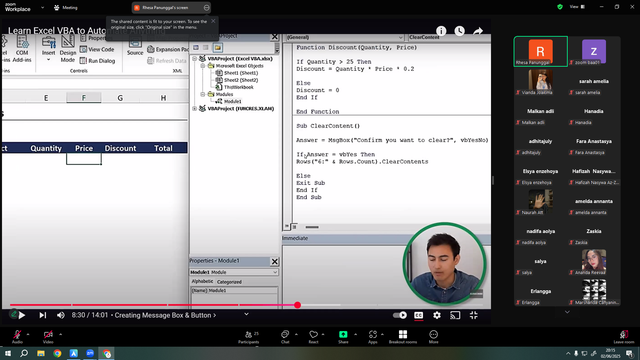The image size is (640, 360).
Task: Click the Expansion Packs button
Action: [168, 49]
